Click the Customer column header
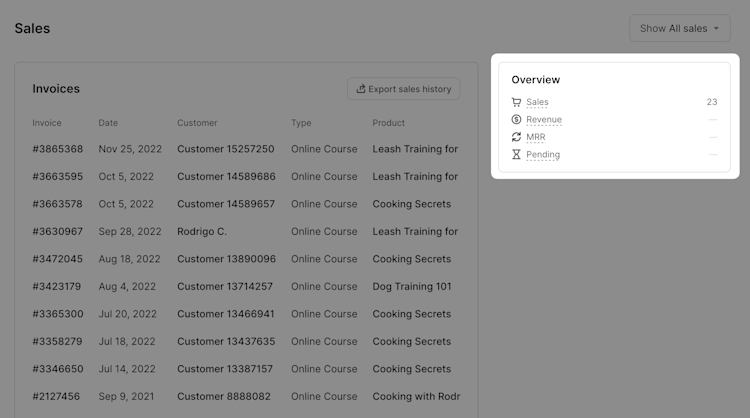This screenshot has width=750, height=418. pyautogui.click(x=197, y=123)
